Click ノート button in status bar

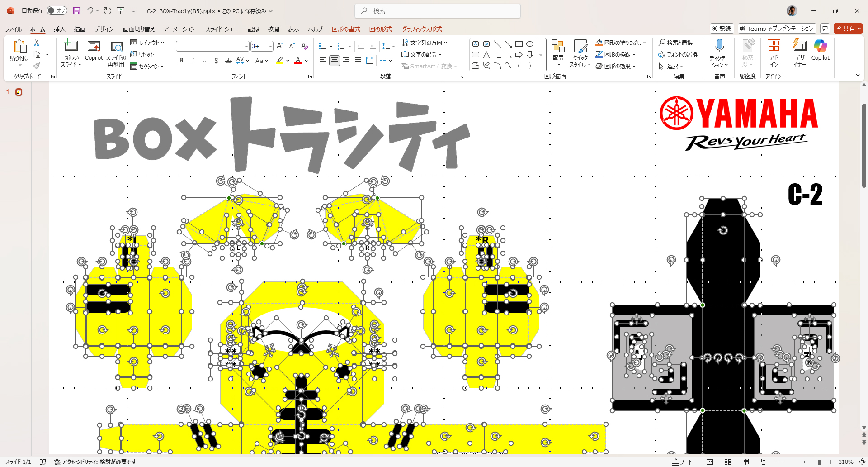coord(682,462)
